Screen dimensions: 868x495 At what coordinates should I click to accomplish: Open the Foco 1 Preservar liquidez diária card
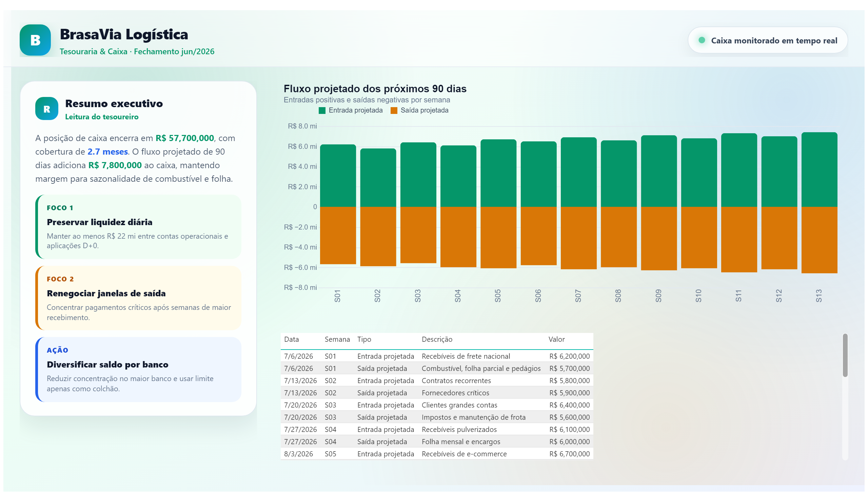[138, 227]
